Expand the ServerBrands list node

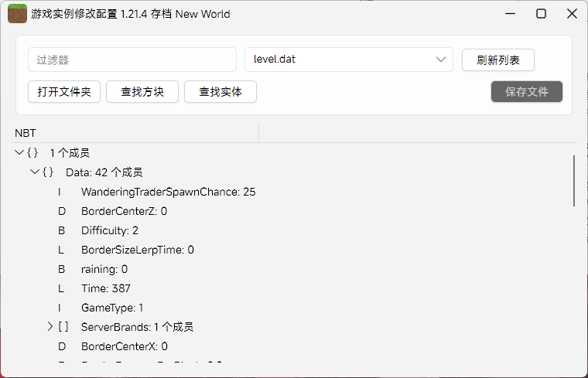click(50, 327)
